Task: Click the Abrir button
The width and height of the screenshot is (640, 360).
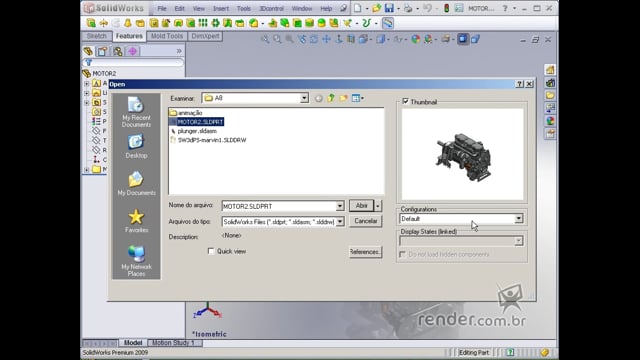Action: [362, 206]
